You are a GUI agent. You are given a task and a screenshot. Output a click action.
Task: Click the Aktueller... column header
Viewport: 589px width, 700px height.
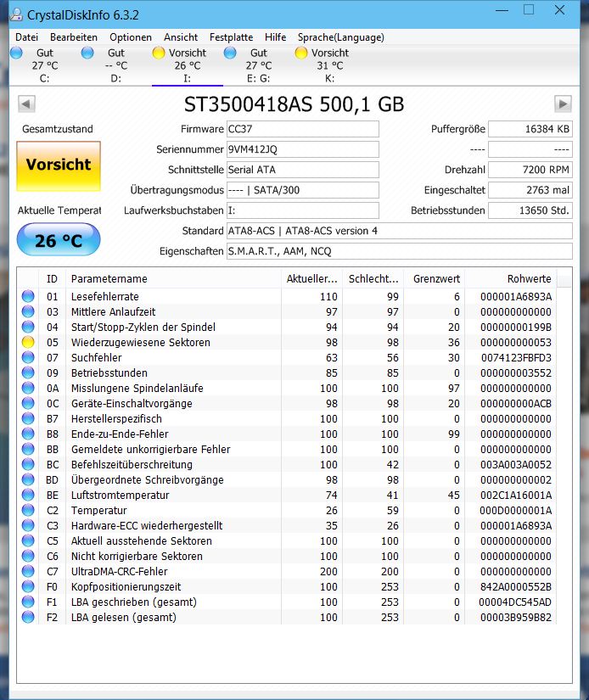click(311, 278)
